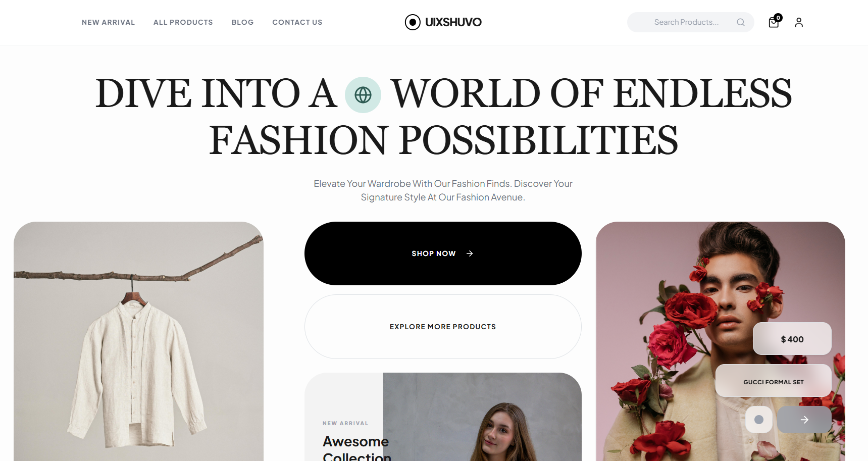Open the user account profile icon

click(799, 22)
